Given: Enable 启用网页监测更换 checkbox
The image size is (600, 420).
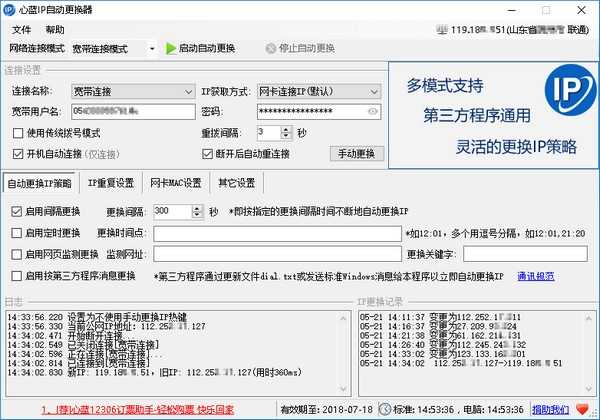Looking at the screenshot, I should (x=16, y=254).
